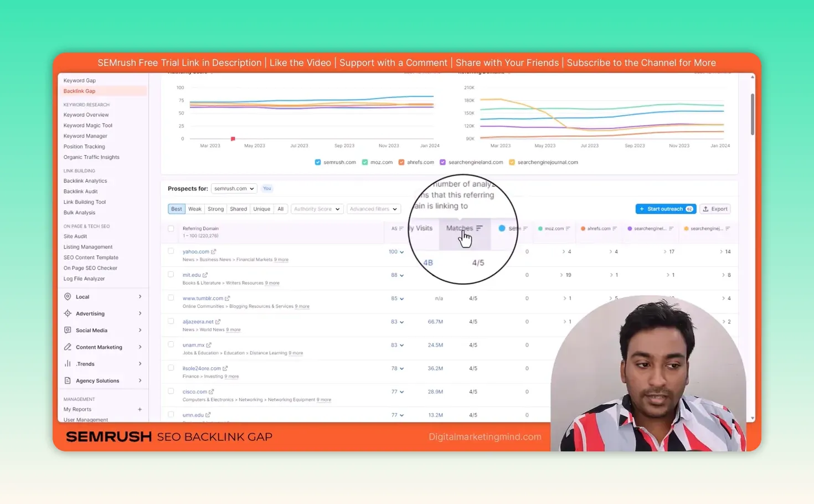Click the Start outreach button
814x504 pixels.
click(666, 209)
